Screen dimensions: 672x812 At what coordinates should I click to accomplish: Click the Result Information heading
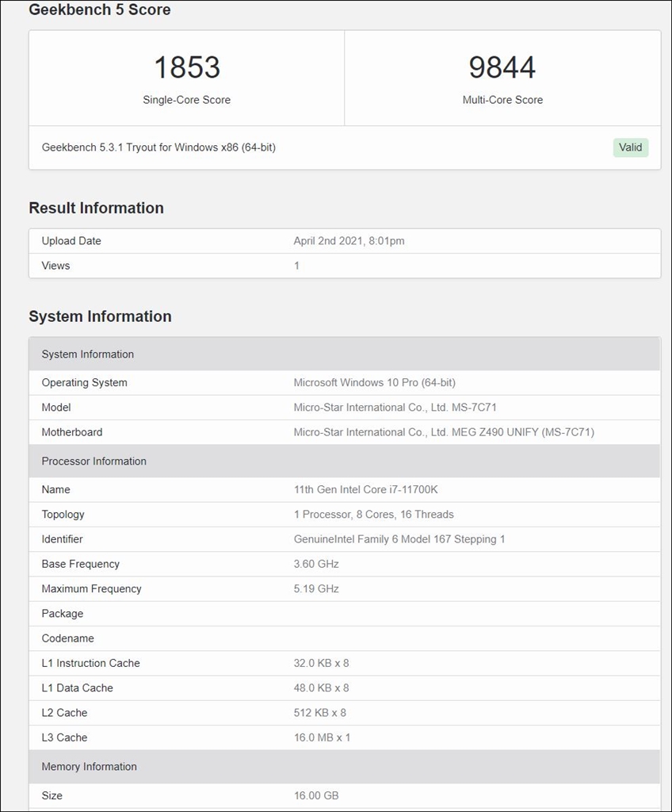tap(96, 208)
